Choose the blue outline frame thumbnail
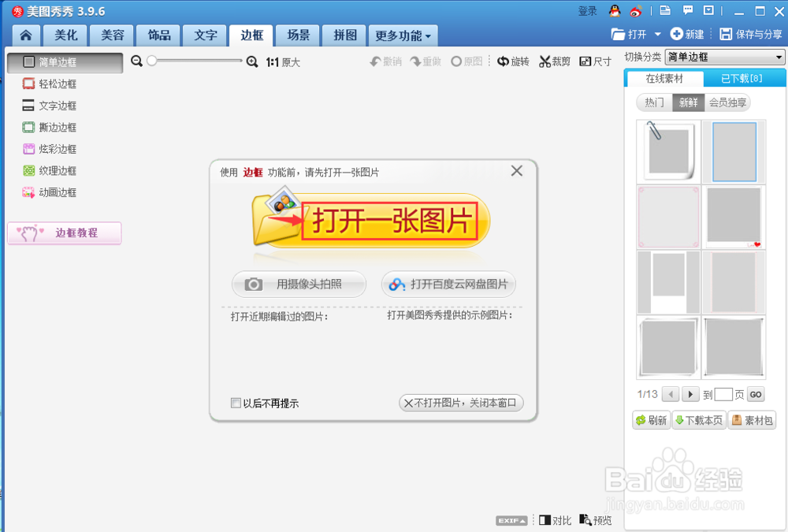 (734, 151)
